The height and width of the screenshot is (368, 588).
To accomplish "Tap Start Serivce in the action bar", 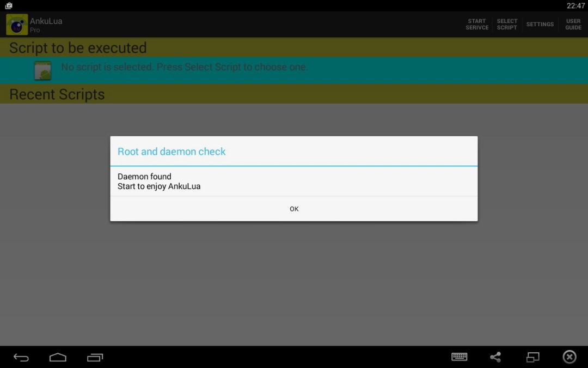I will (477, 25).
